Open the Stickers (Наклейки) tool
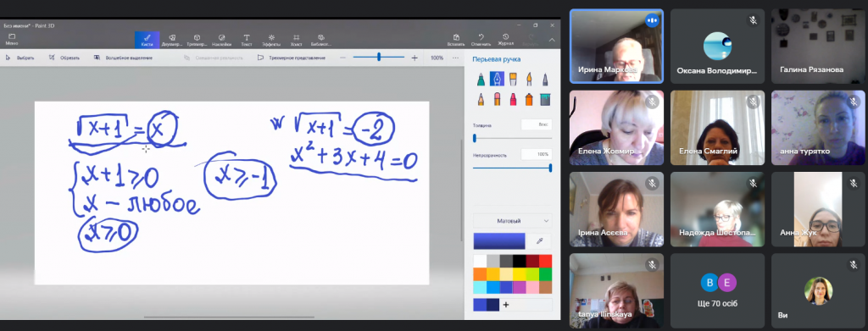The height and width of the screenshot is (331, 868). [221, 40]
